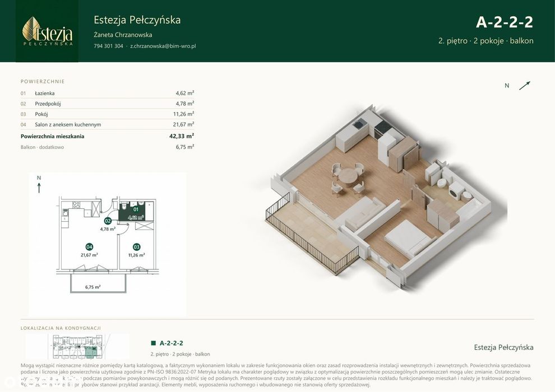Click the "4,78 m²" label inside the floor plan
This screenshot has width=555, height=392.
click(x=108, y=229)
